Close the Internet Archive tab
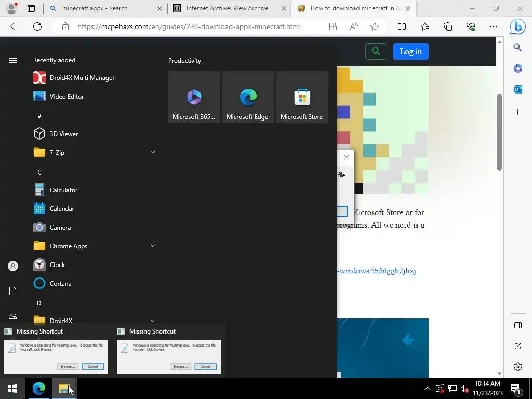 point(284,8)
